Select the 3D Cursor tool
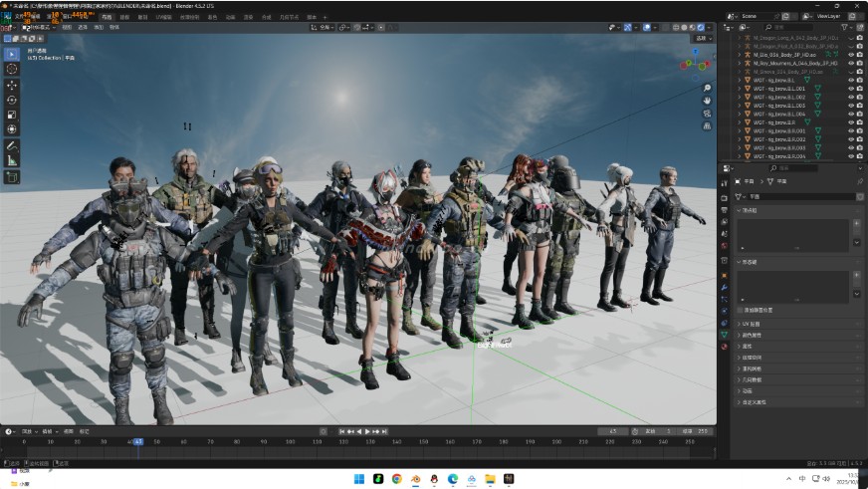 12,69
